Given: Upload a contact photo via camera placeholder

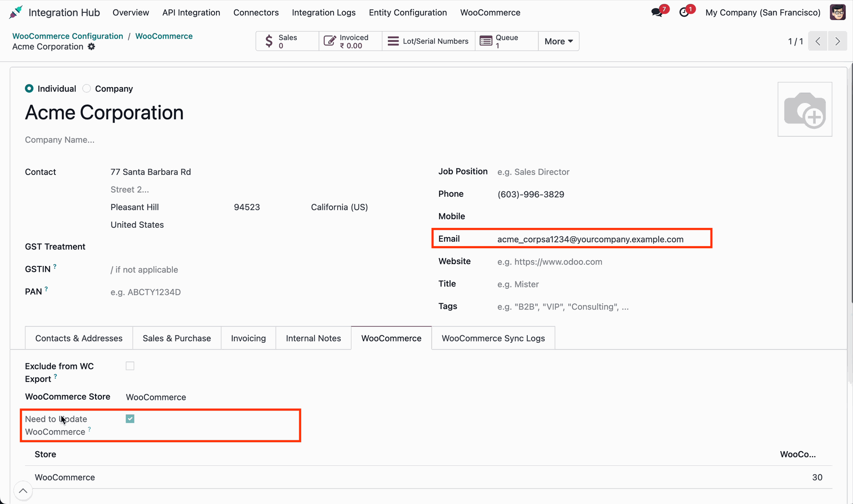Looking at the screenshot, I should click(805, 109).
